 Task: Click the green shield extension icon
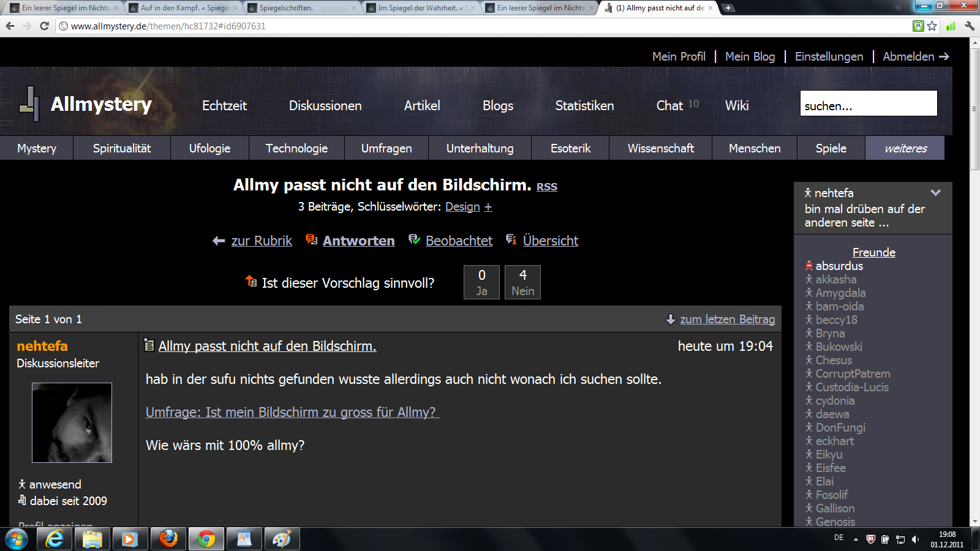coord(918,26)
